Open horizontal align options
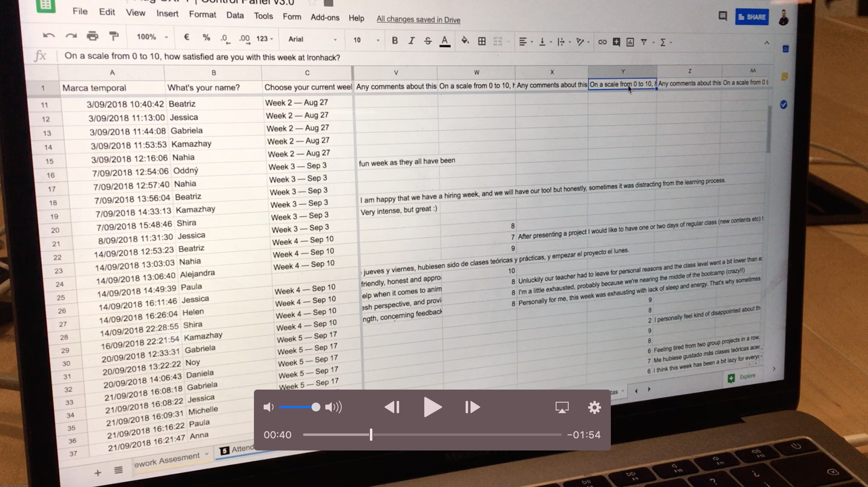The height and width of the screenshot is (487, 868). 525,42
